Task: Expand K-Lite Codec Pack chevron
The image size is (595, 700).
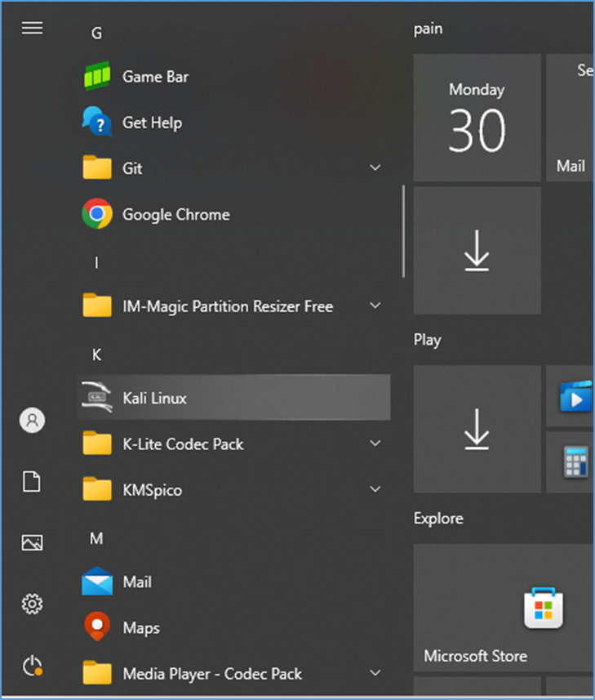Action: click(x=375, y=443)
